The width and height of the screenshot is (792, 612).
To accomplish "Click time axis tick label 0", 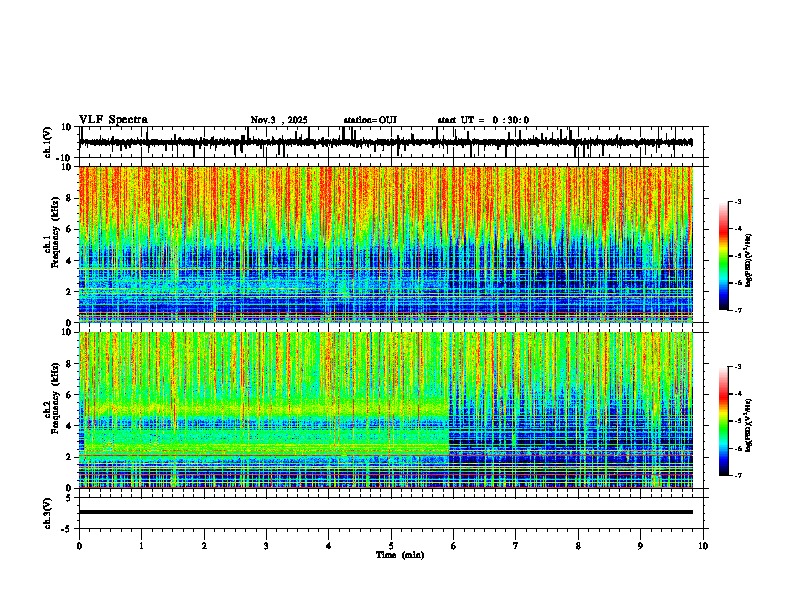I will [79, 546].
